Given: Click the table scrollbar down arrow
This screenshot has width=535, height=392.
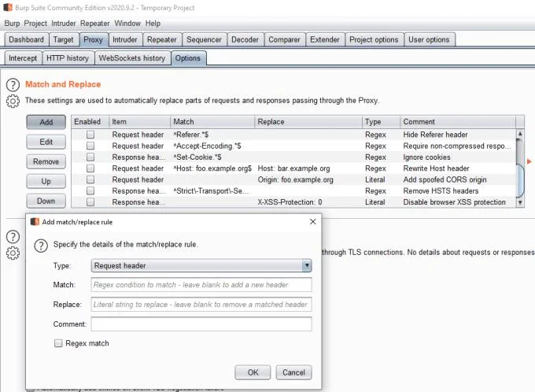Looking at the screenshot, I should coord(520,202).
